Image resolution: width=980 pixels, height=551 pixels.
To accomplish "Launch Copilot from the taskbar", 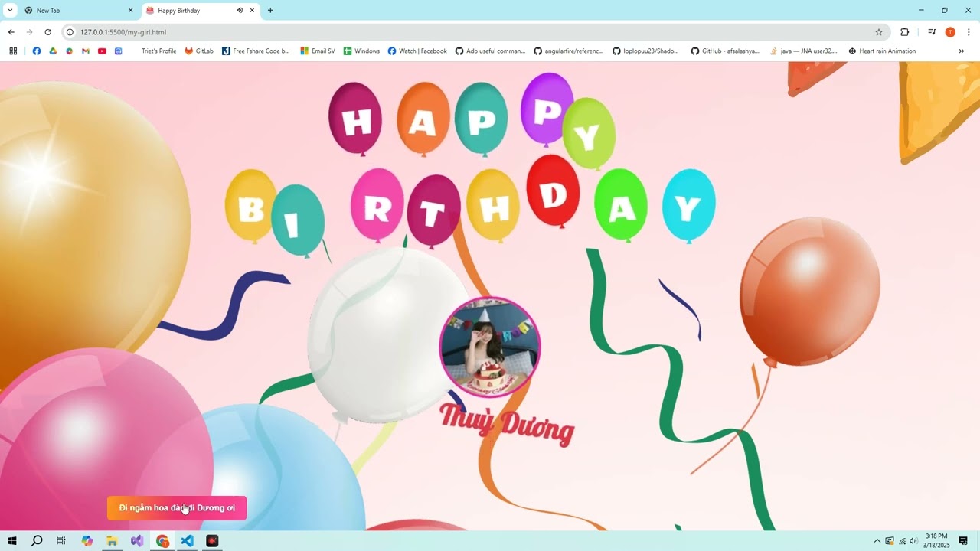I will 87,541.
